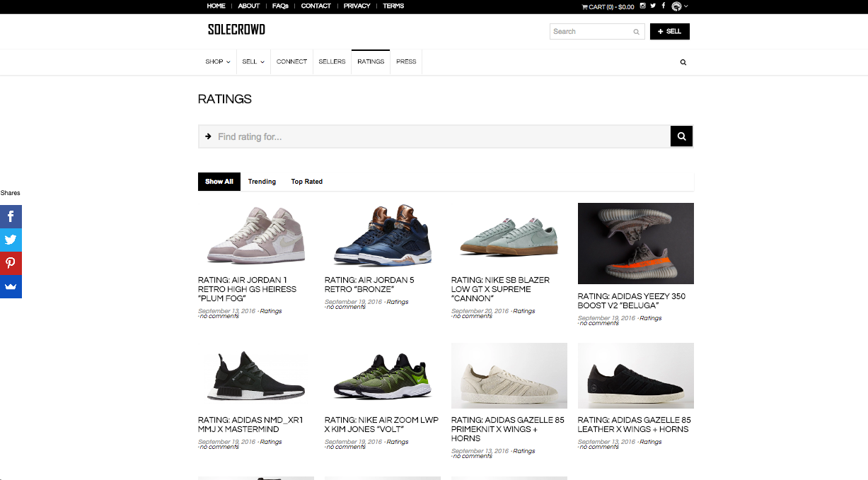
Task: Go to HOME in top bar
Action: pos(216,6)
